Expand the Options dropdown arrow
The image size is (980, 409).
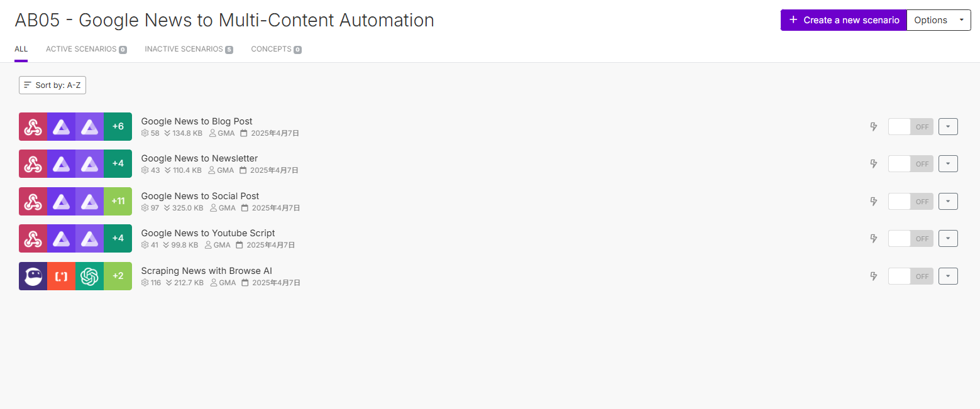coord(961,19)
